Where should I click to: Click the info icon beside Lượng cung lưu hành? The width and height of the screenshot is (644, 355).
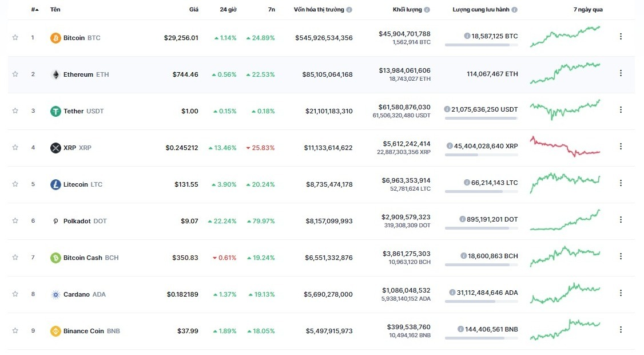click(515, 10)
